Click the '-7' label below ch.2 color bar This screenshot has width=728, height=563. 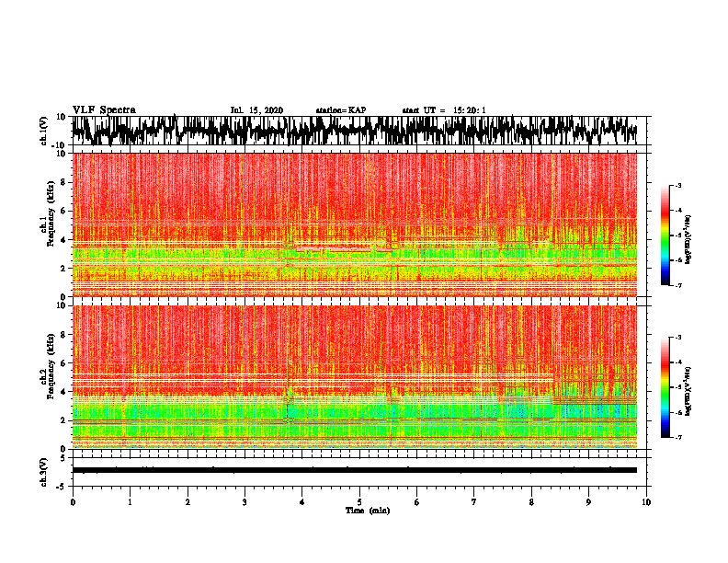click(677, 438)
